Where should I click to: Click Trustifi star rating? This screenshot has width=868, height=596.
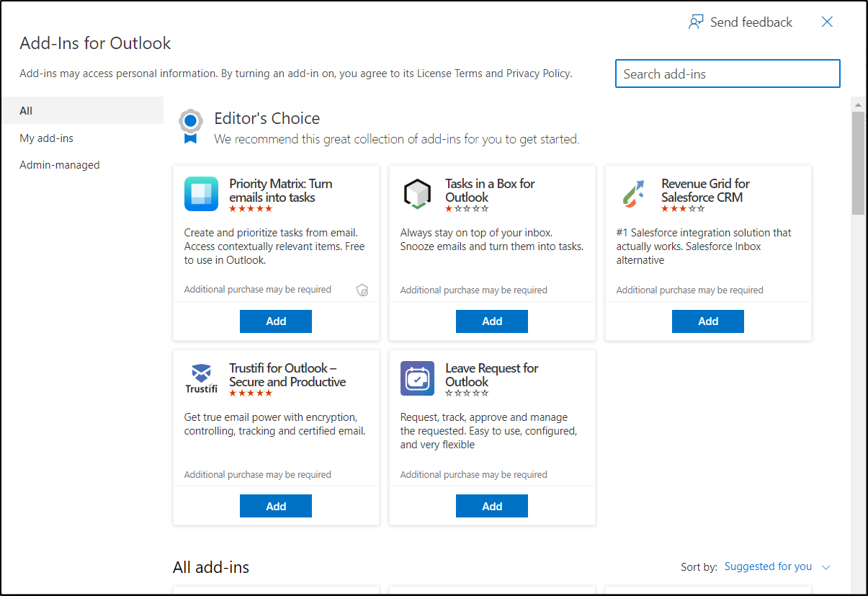251,393
